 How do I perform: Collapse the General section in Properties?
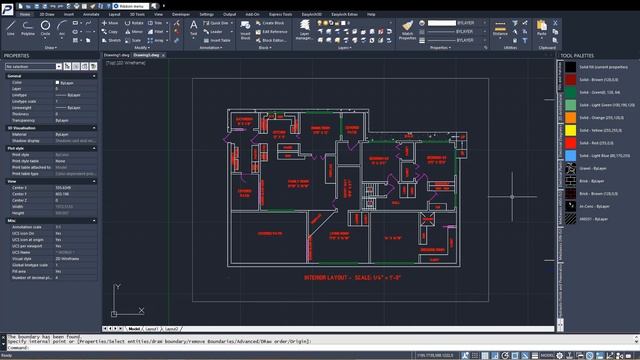pos(94,76)
